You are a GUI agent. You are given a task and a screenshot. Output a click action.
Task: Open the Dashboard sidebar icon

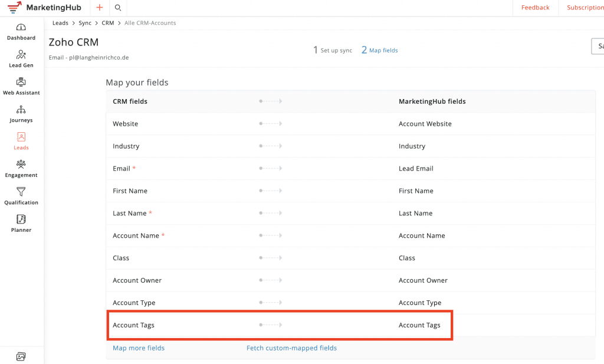click(x=21, y=27)
